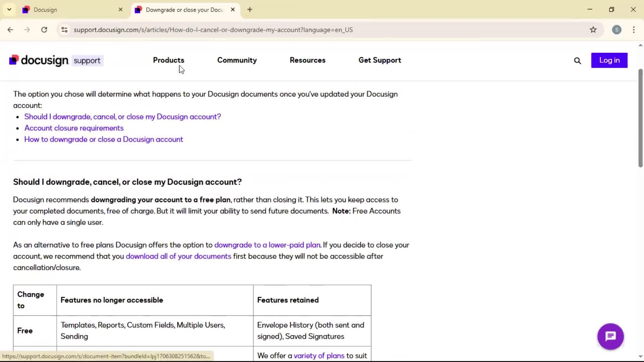Bookmark this page with the star icon
The width and height of the screenshot is (644, 362).
tap(593, 30)
